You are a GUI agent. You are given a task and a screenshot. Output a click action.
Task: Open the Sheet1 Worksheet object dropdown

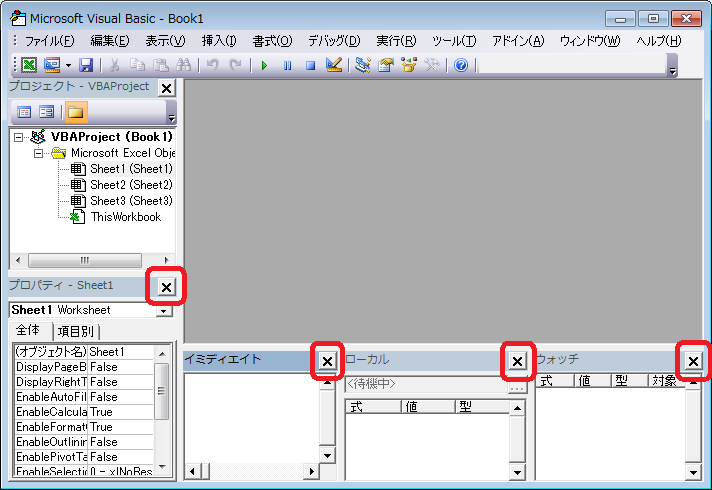tap(163, 311)
